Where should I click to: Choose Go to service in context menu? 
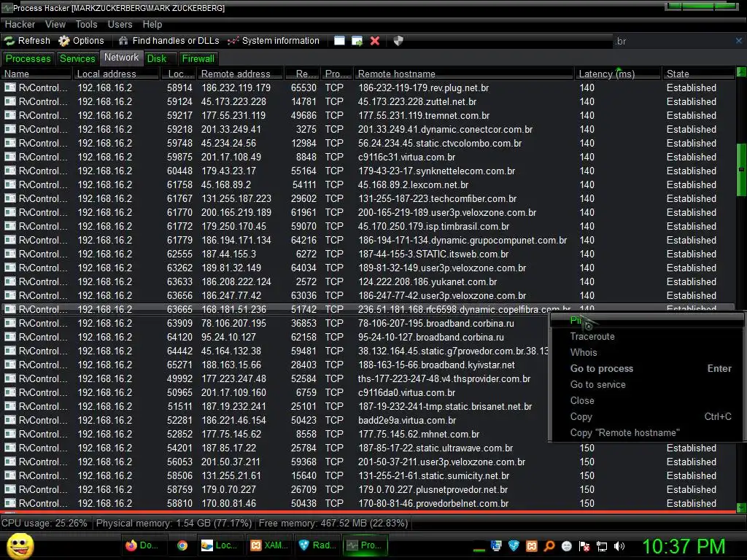(x=647, y=384)
